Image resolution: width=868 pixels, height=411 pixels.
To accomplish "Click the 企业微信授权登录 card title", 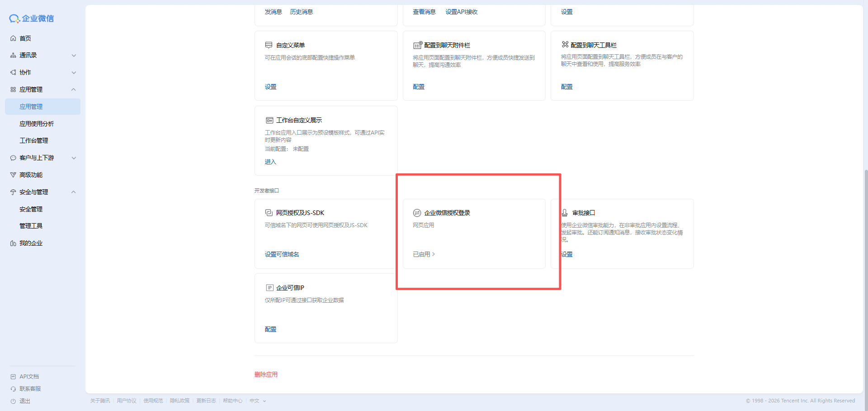I will click(447, 213).
